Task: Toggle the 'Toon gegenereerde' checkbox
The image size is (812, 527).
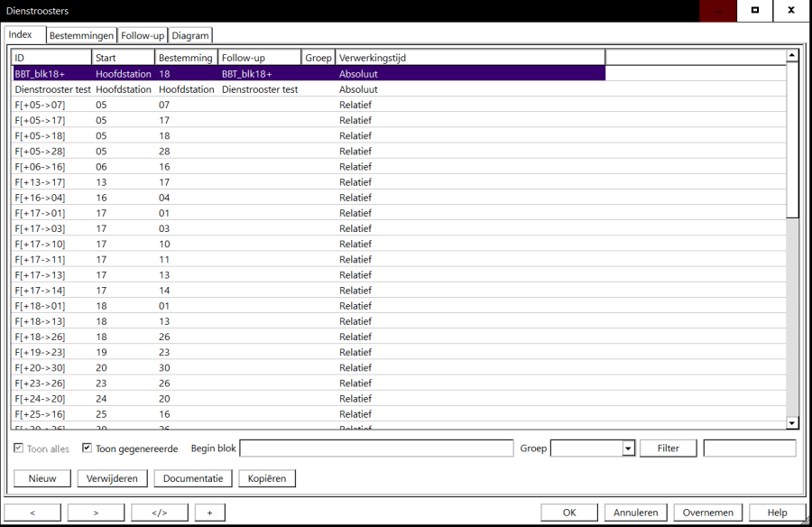Action: [x=88, y=448]
